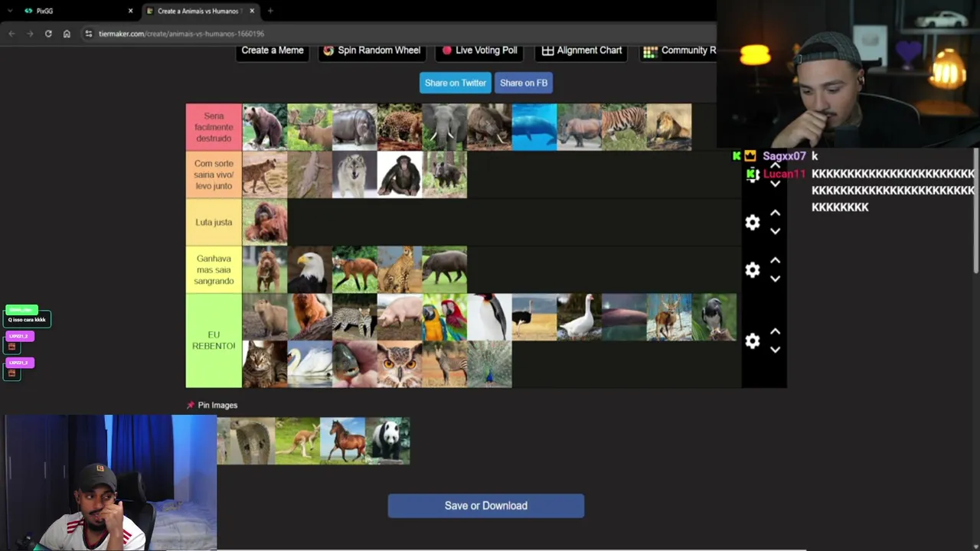Select the lion image
The image size is (980, 551).
[669, 127]
